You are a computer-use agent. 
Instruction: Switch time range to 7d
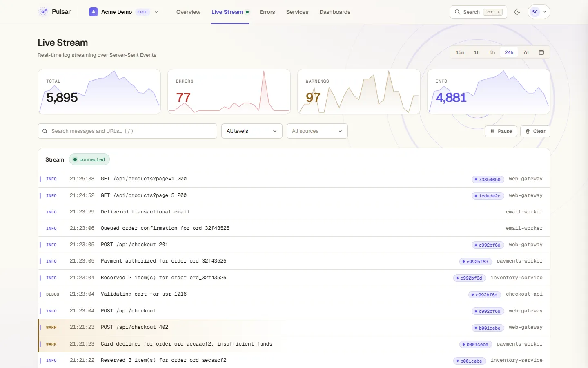(x=526, y=52)
